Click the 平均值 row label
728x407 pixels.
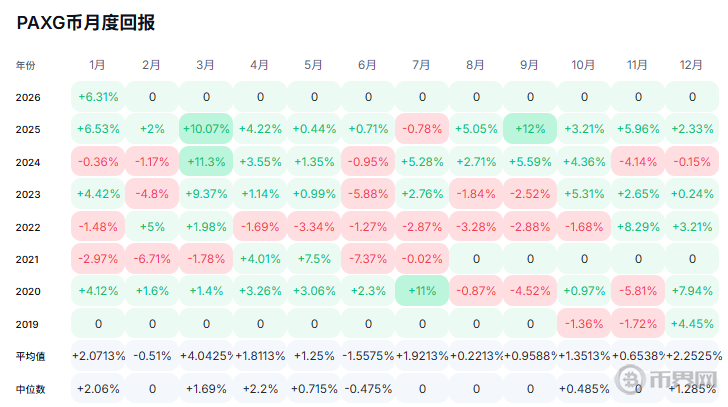(x=30, y=356)
